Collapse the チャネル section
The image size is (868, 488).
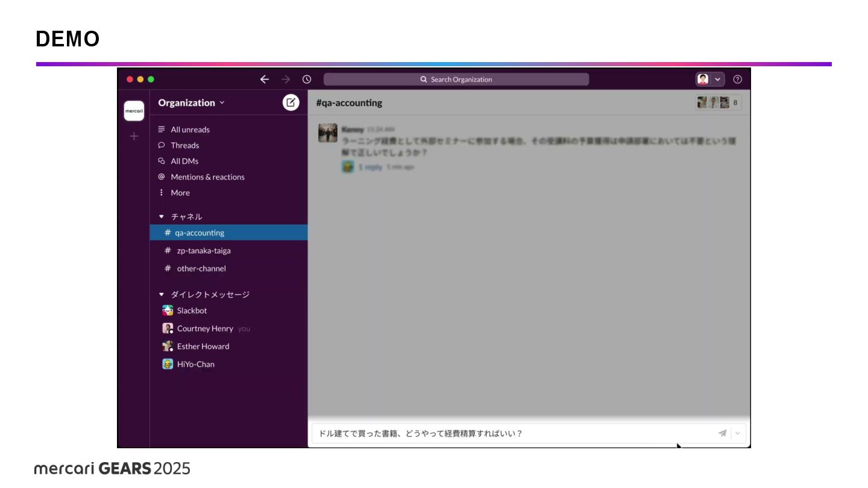tap(161, 216)
